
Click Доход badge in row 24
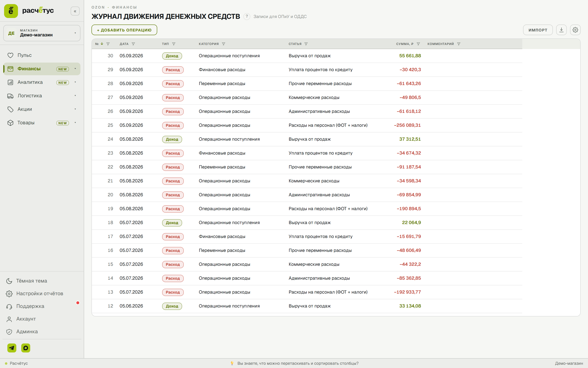click(x=172, y=139)
